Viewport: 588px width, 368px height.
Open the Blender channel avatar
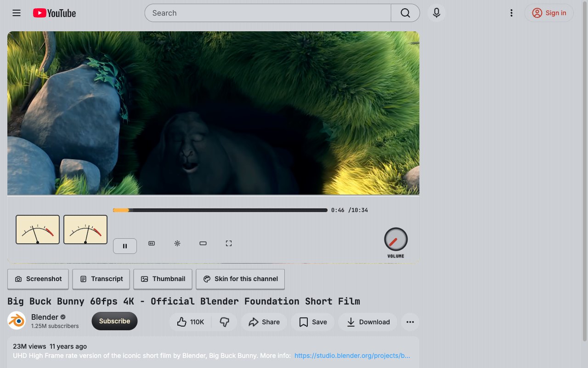[17, 321]
